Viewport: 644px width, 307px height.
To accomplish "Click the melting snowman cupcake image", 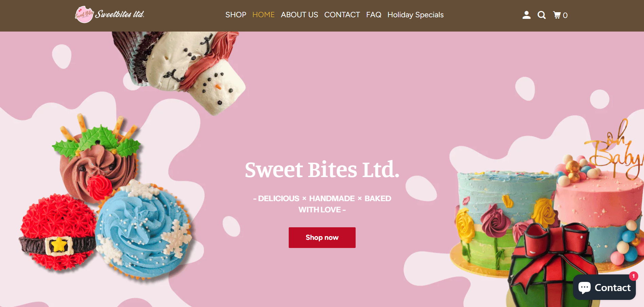I will (178, 71).
